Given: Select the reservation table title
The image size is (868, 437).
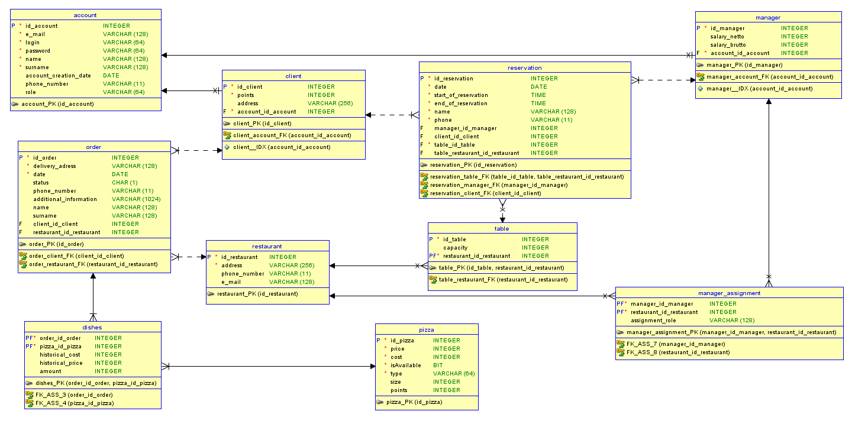Looking at the screenshot, I should (x=525, y=68).
